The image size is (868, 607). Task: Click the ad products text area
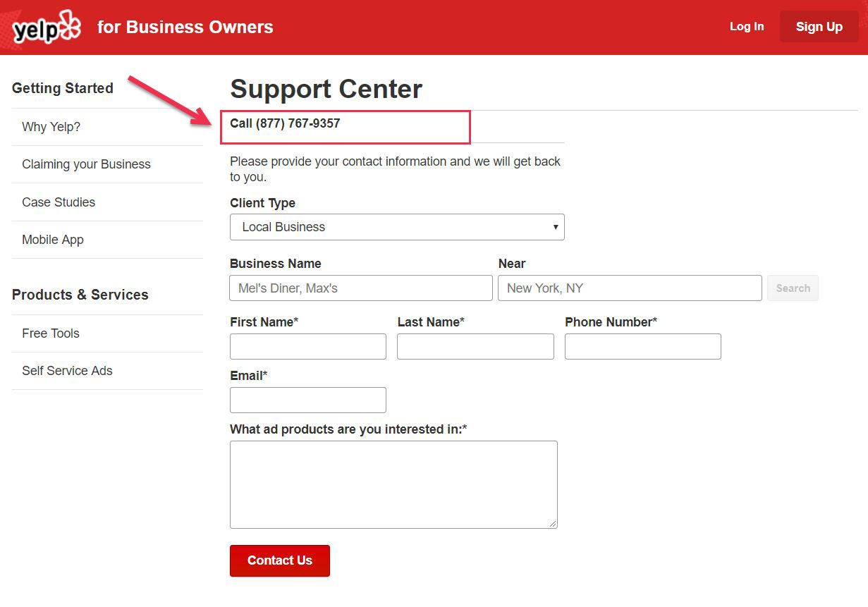(393, 484)
